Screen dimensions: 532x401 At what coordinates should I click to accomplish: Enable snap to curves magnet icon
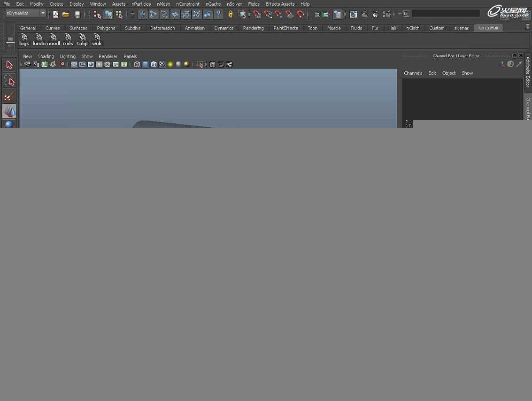pyautogui.click(x=268, y=14)
